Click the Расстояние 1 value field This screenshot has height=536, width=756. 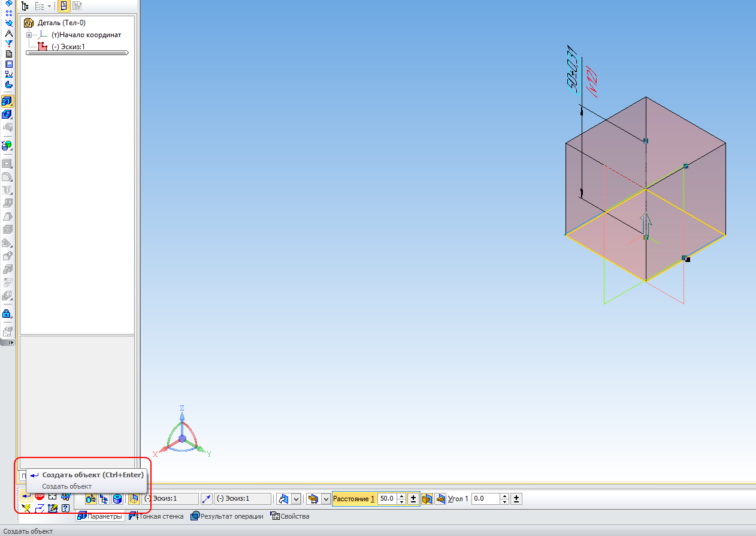[x=387, y=499]
